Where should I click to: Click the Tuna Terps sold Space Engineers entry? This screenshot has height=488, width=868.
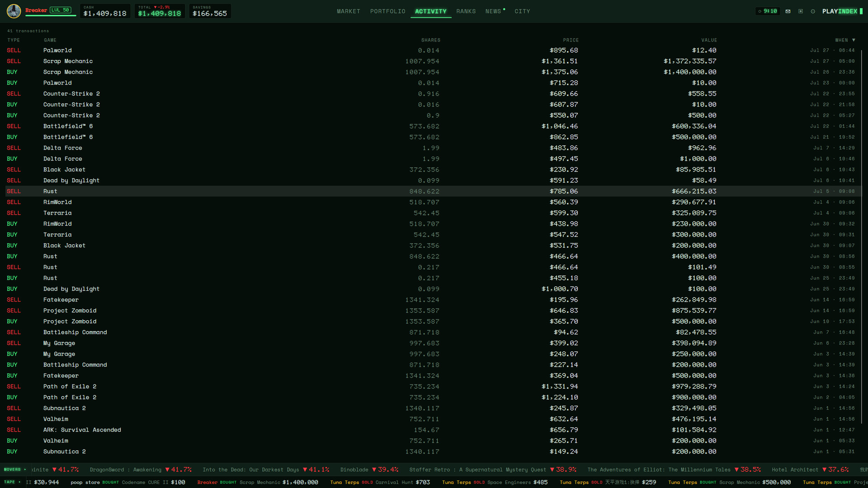tap(495, 482)
